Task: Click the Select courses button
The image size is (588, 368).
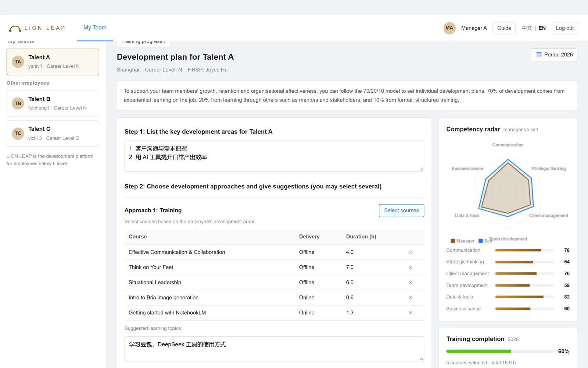Action: pyautogui.click(x=401, y=210)
